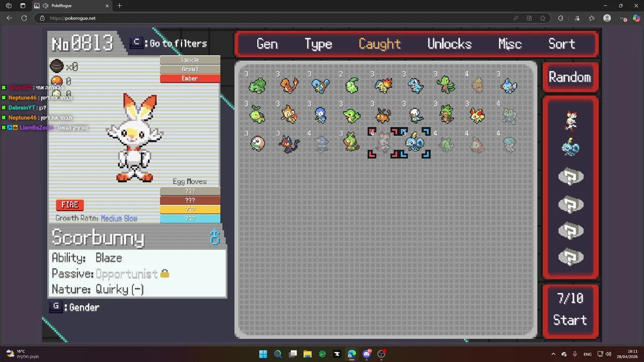Click the Nature Quirky line

point(98,290)
